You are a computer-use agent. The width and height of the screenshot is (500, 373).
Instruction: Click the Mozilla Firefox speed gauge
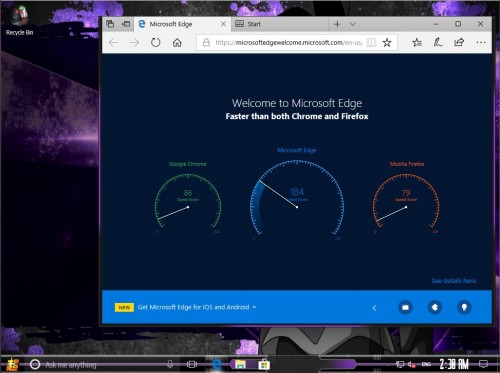point(406,202)
